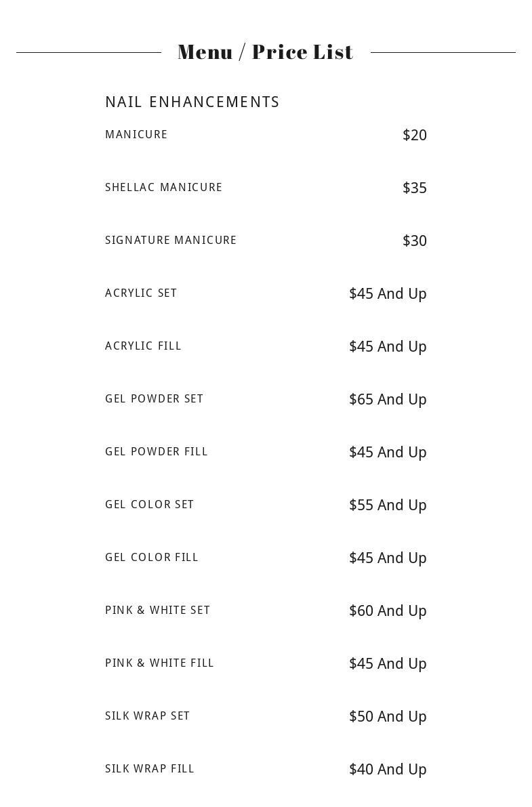The image size is (532, 807).
Task: Click the $60 And Up price
Action: tap(388, 611)
